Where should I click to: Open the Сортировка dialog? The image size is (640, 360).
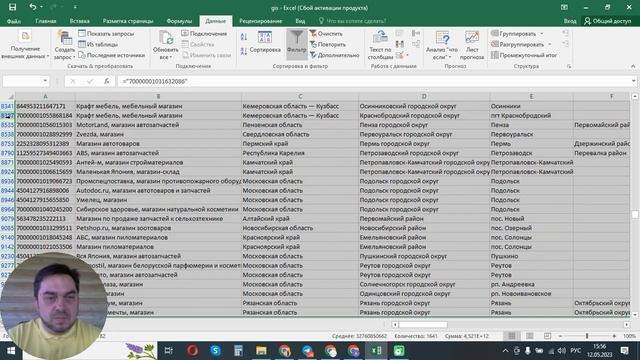pos(265,42)
